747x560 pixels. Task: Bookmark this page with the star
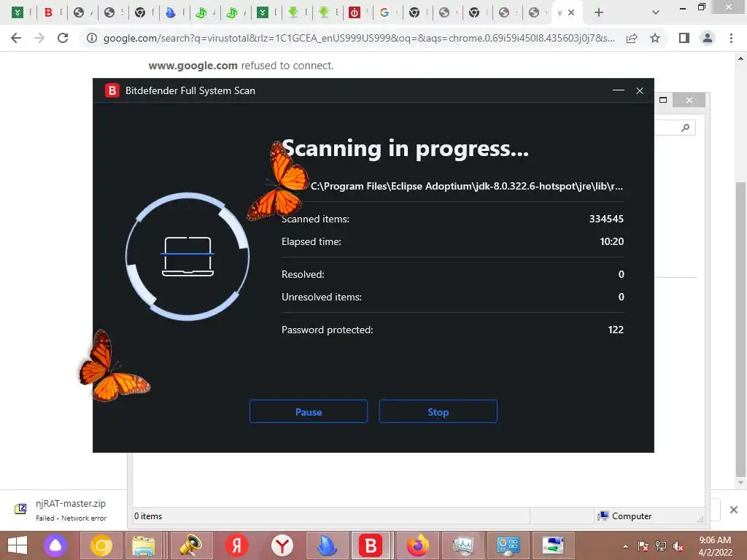(x=655, y=38)
